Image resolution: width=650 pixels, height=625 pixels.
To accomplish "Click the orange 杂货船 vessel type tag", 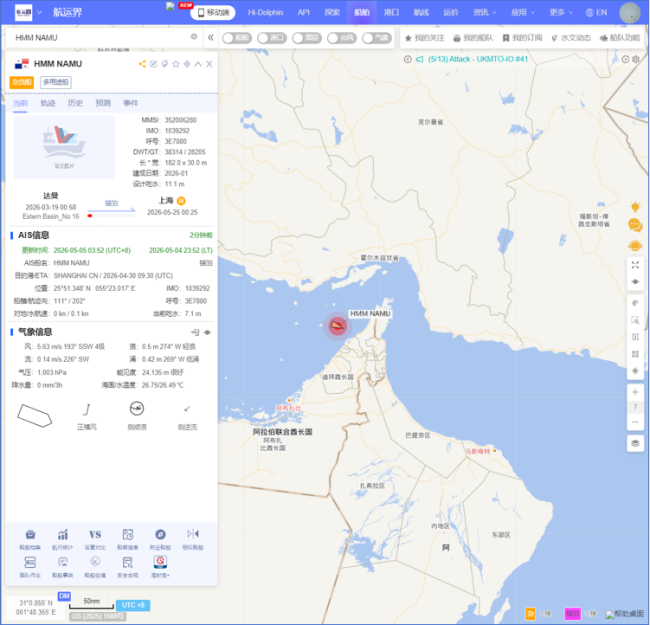I will [22, 82].
